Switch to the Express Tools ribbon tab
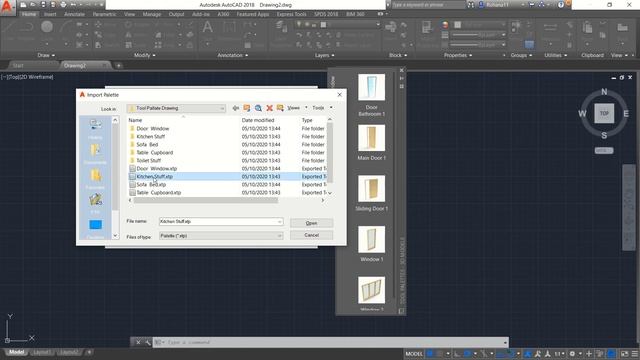This screenshot has width=640, height=360. [x=291, y=14]
